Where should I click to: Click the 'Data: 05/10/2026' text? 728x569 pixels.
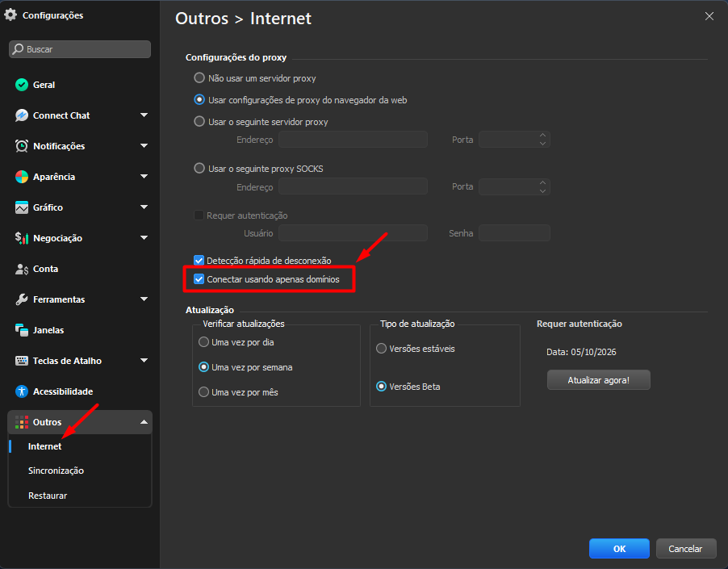[581, 352]
